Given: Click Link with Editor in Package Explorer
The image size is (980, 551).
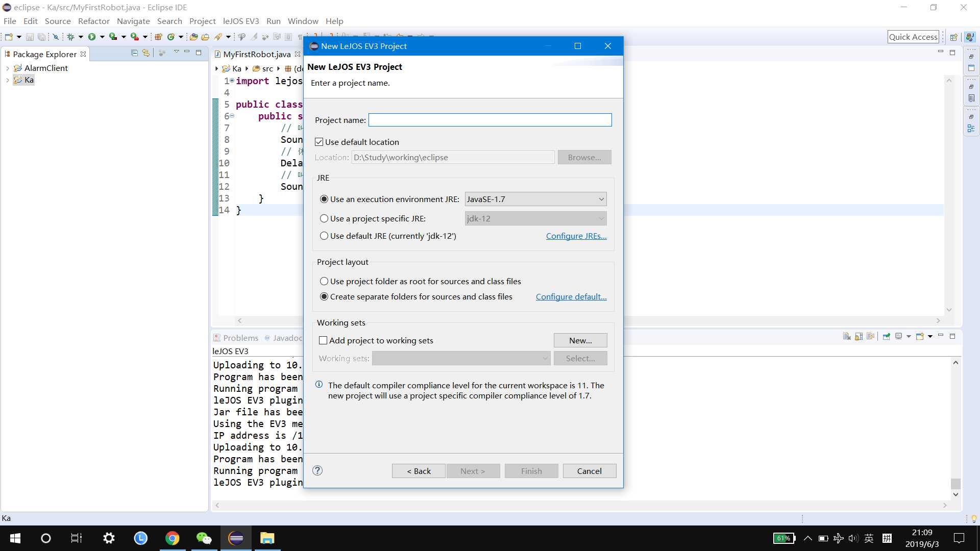Looking at the screenshot, I should pyautogui.click(x=146, y=53).
